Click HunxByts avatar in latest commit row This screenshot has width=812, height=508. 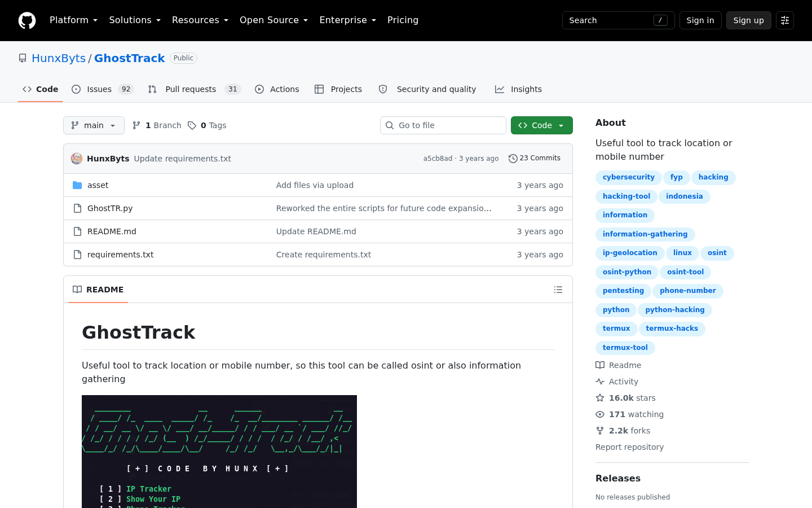pos(77,159)
